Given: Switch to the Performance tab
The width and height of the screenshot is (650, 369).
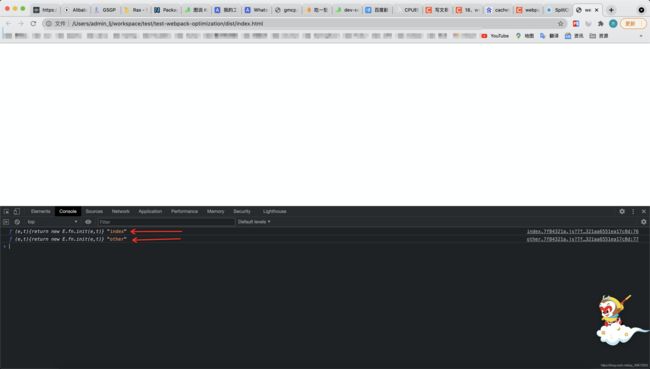Looking at the screenshot, I should click(184, 211).
